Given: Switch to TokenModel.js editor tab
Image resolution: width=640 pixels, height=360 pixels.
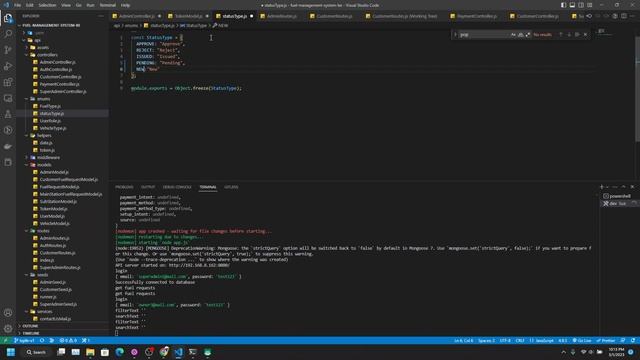Looking at the screenshot, I should [188, 16].
